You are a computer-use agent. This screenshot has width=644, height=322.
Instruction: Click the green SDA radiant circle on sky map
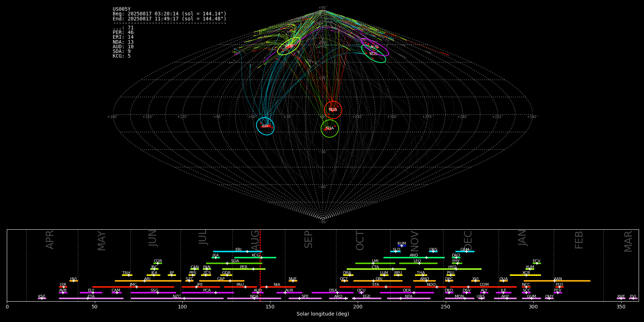click(x=330, y=128)
